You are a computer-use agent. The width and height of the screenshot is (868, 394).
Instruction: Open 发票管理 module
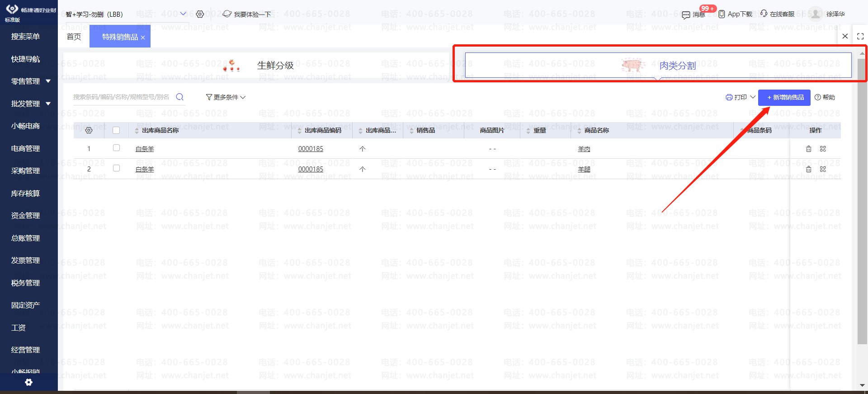point(26,261)
